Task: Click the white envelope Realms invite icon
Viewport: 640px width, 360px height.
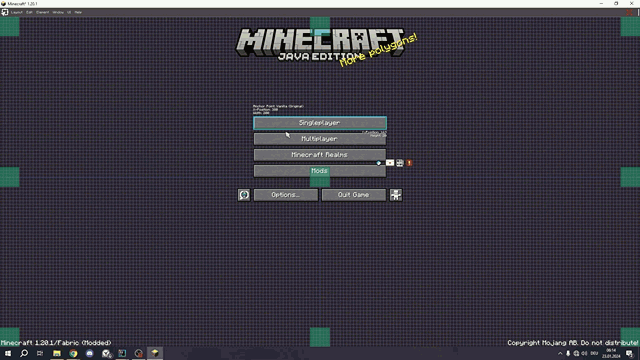Action: [390, 163]
